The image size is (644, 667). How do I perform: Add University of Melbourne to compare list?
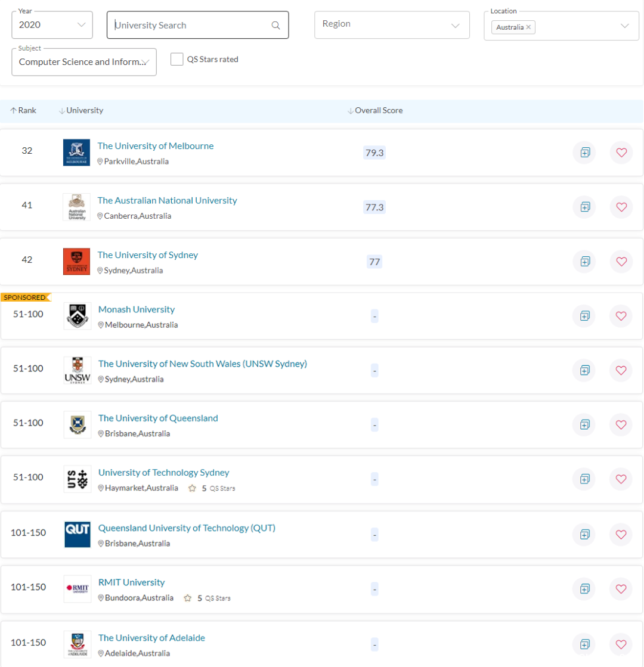coord(585,152)
